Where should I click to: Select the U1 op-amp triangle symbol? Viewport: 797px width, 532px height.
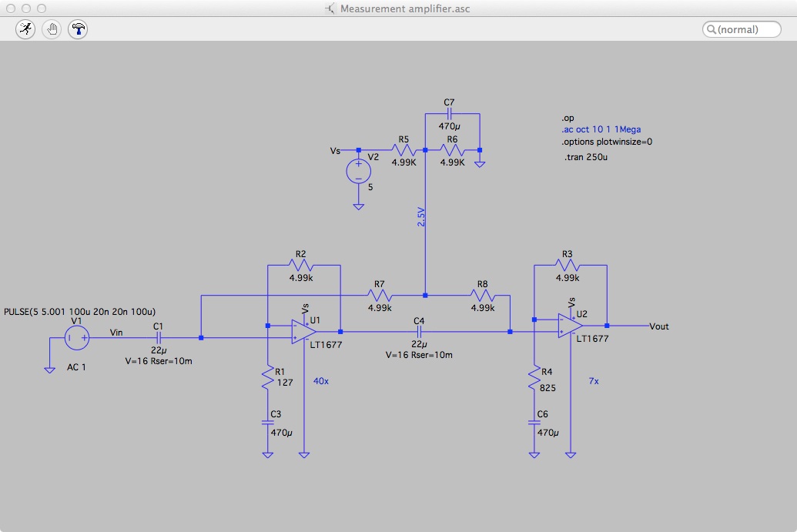[x=303, y=332]
